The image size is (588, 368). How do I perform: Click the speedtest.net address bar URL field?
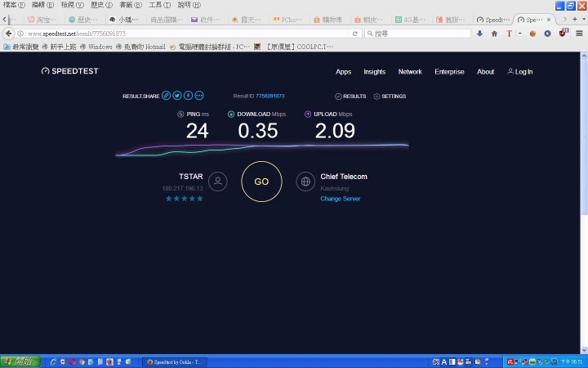[x=188, y=34]
